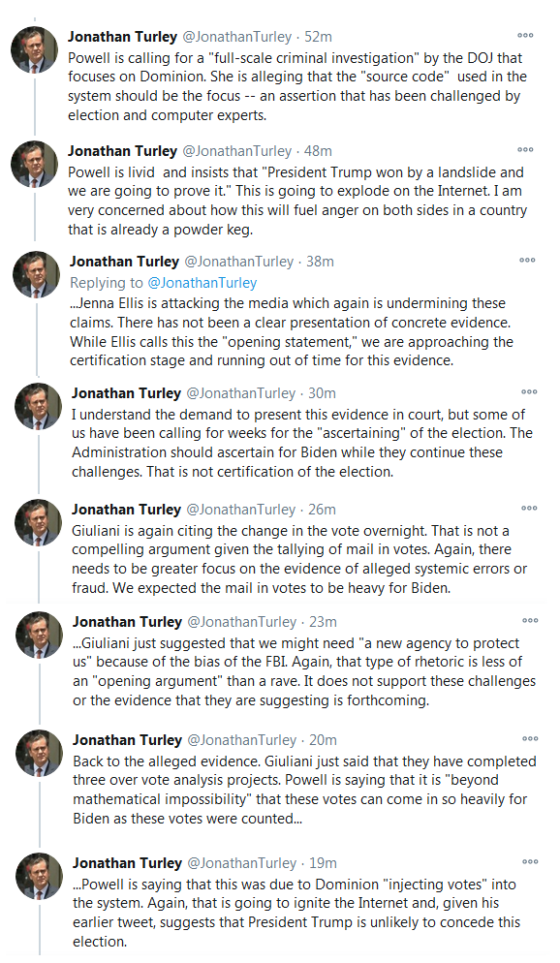
Task: Click the @JonathanTurley link after Replying to
Action: coord(202,283)
